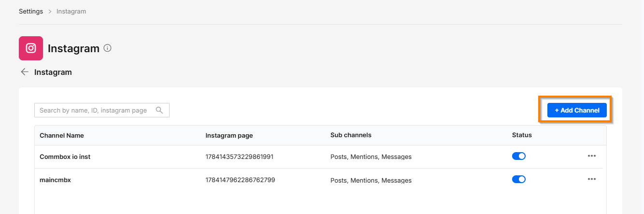Click the Sub channels column header

351,135
